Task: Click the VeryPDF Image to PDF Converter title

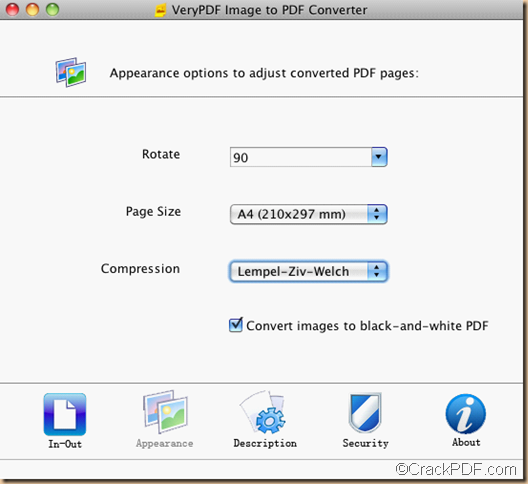Action: (269, 10)
